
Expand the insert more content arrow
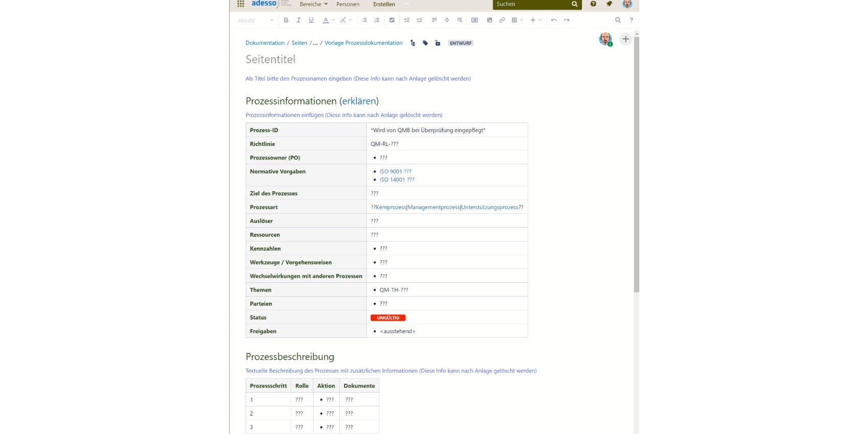[540, 20]
